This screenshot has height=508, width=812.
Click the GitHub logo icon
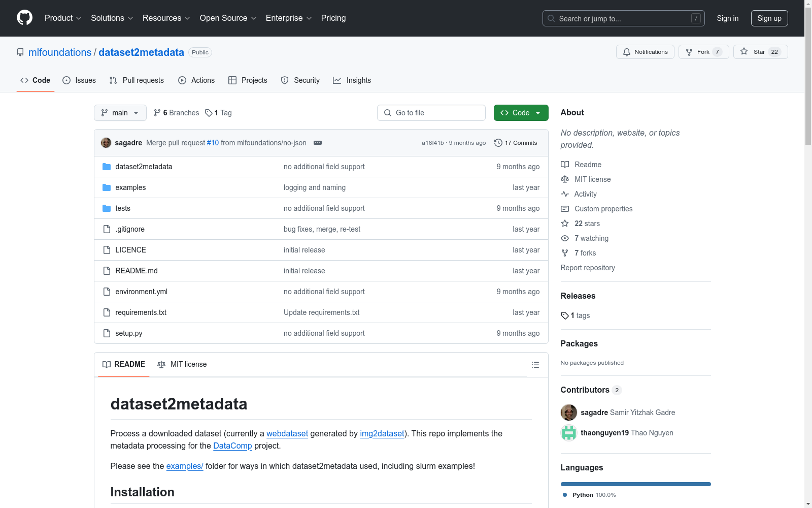coord(24,18)
